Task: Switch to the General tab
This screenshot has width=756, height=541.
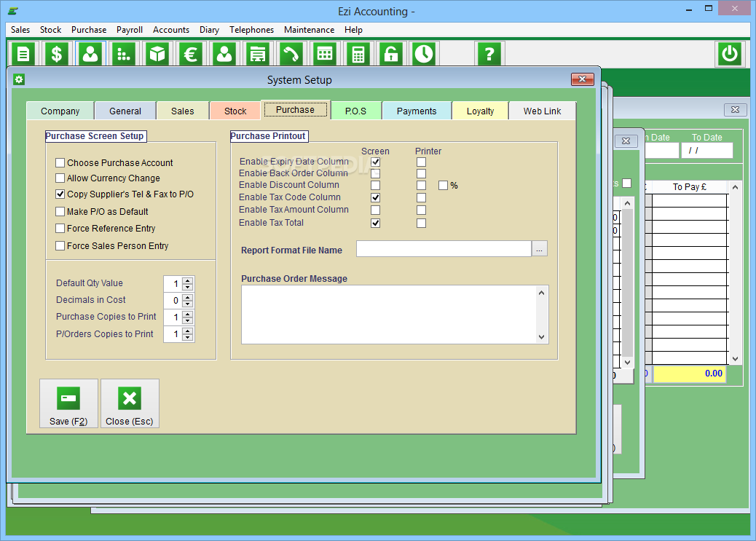Action: point(125,111)
